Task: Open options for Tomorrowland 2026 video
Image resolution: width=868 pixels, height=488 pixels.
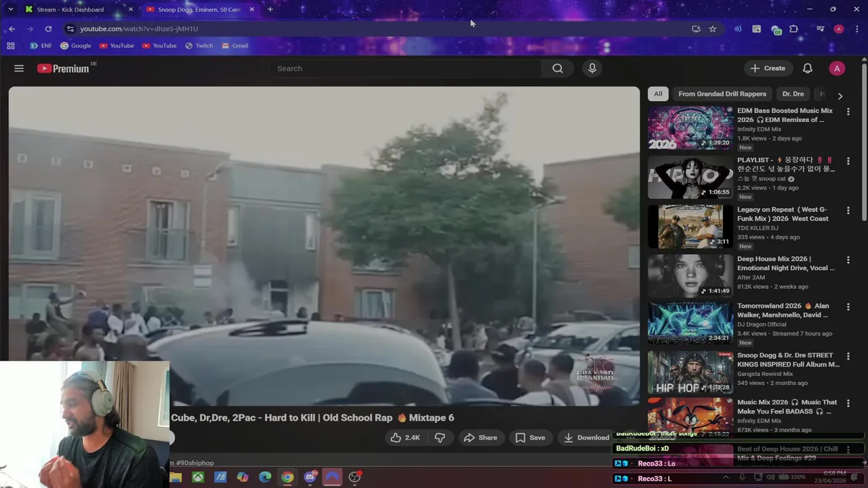Action: [x=848, y=307]
